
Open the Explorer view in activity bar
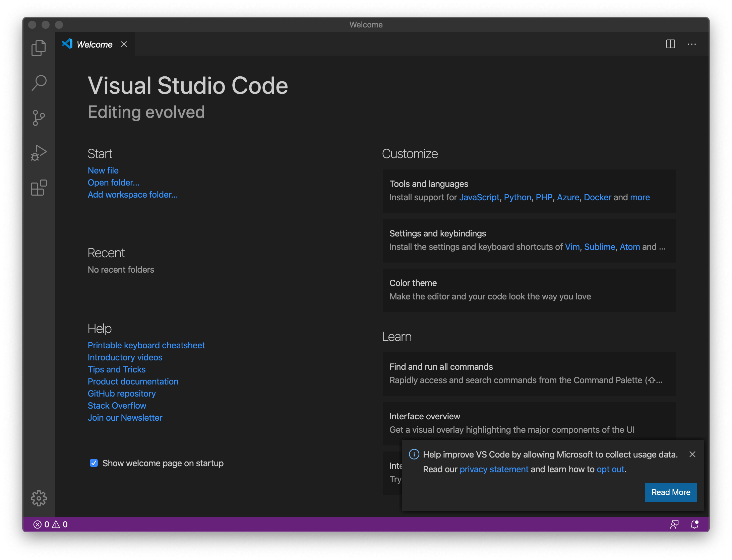click(39, 48)
